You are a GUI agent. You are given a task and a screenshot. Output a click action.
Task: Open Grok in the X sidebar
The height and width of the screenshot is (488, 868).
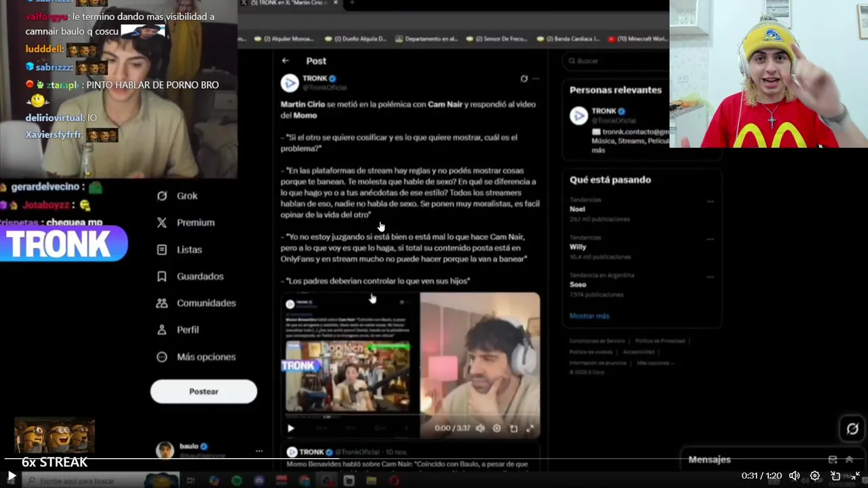pyautogui.click(x=177, y=196)
